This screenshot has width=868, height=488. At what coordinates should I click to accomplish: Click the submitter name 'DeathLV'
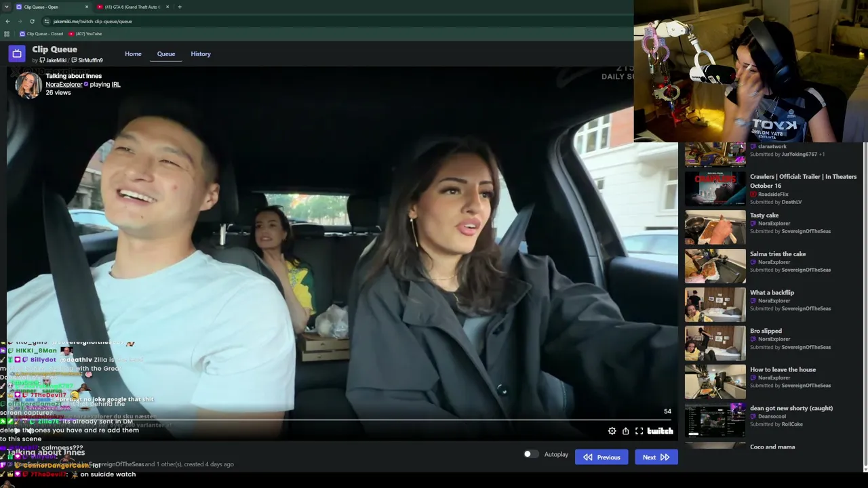pos(791,202)
